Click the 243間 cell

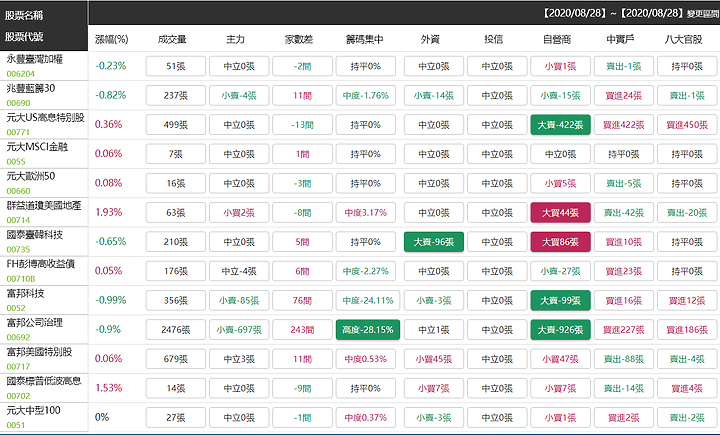point(302,330)
